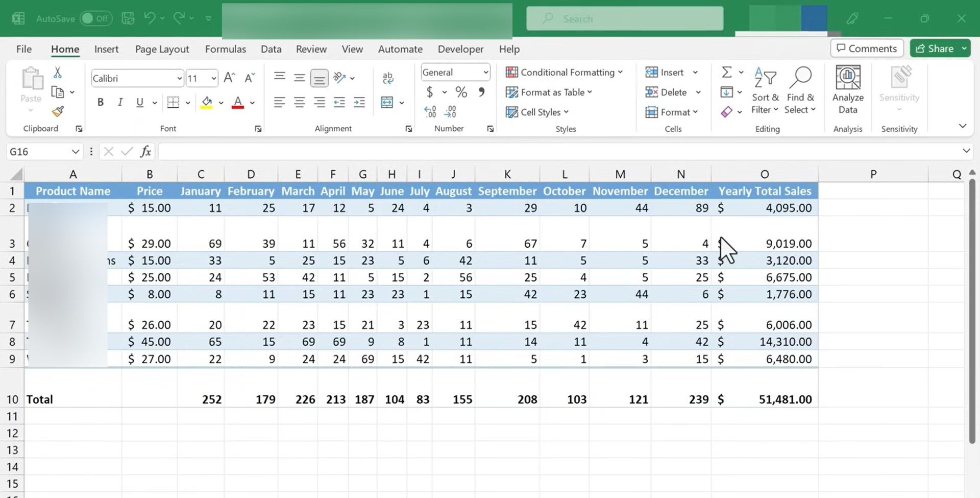This screenshot has width=980, height=498.
Task: Expand the General number format dropdown
Action: tap(485, 73)
